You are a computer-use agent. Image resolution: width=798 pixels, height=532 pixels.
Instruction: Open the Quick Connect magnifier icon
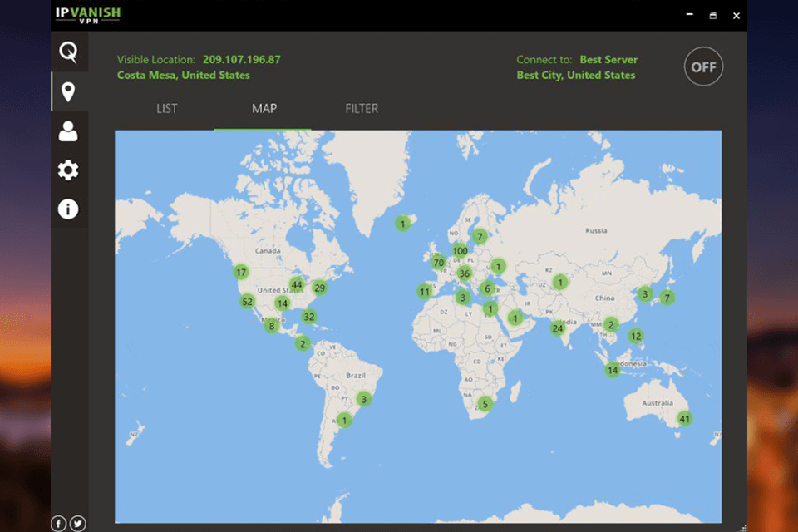(68, 52)
